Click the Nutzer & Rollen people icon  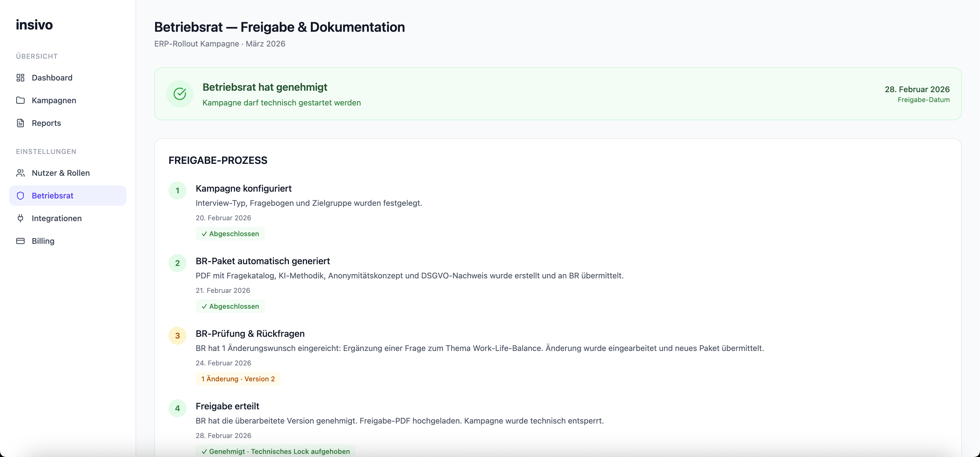pyautogui.click(x=20, y=173)
